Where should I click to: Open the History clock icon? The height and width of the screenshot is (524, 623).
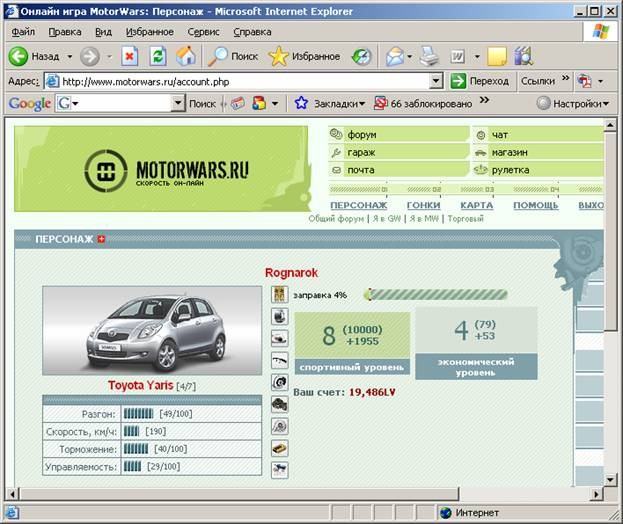(362, 57)
